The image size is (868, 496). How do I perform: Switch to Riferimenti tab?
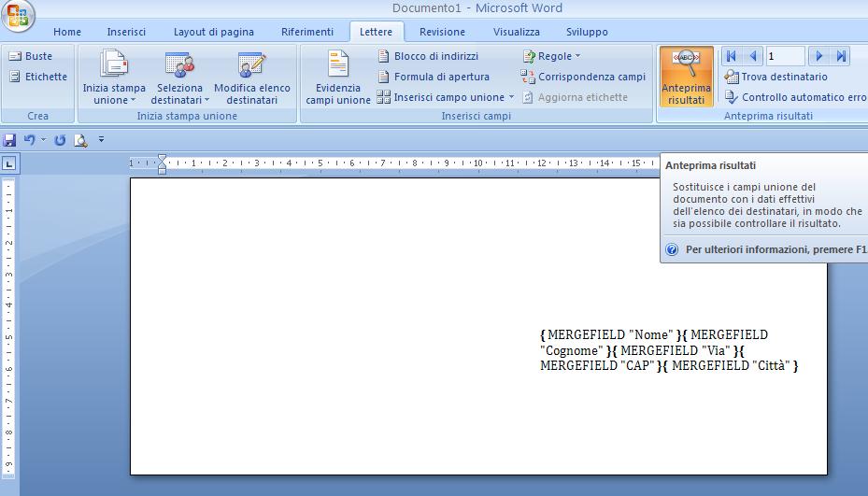coord(307,32)
